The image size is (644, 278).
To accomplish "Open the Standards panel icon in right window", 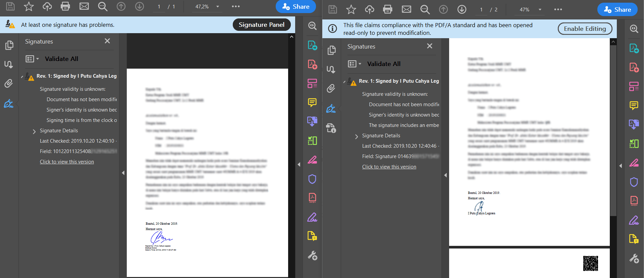I will tap(331, 128).
